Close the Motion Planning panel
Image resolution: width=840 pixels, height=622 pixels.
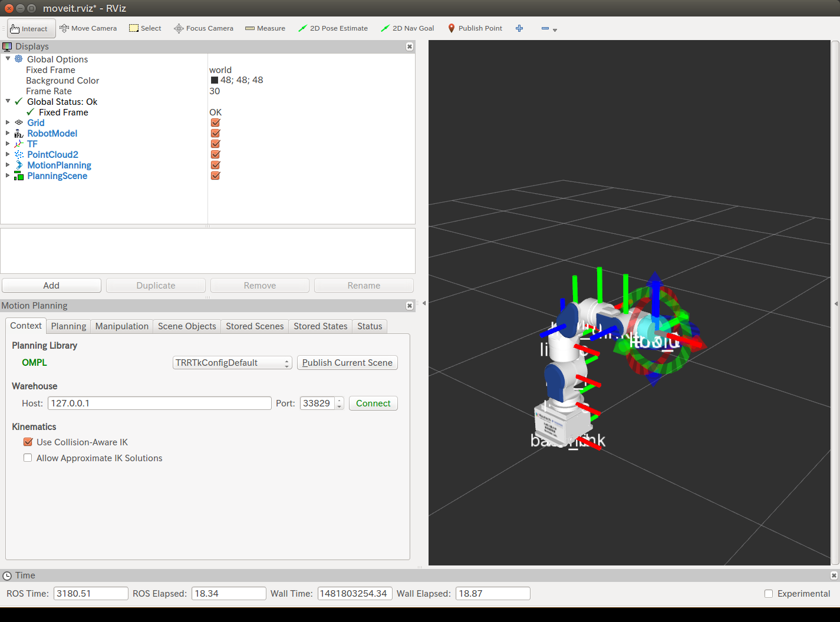[410, 306]
